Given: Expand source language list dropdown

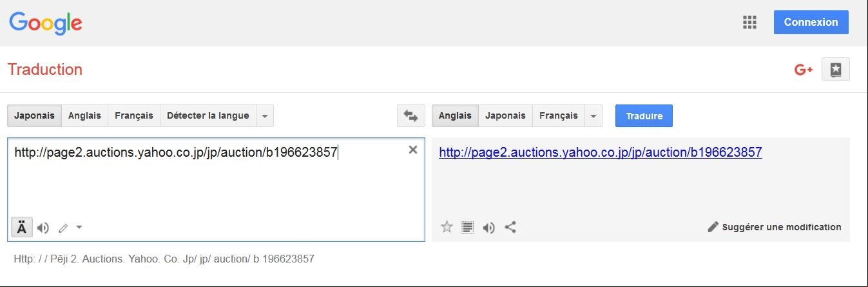Looking at the screenshot, I should point(265,116).
